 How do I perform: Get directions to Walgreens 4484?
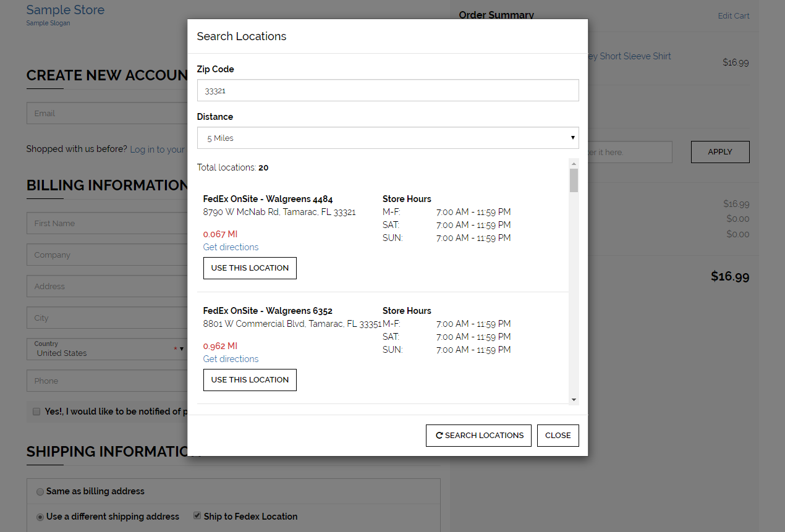231,247
